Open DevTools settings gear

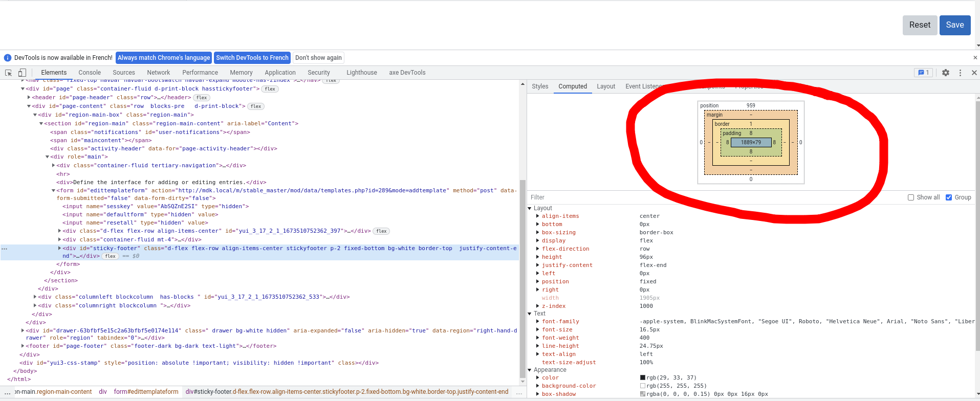[x=946, y=73]
